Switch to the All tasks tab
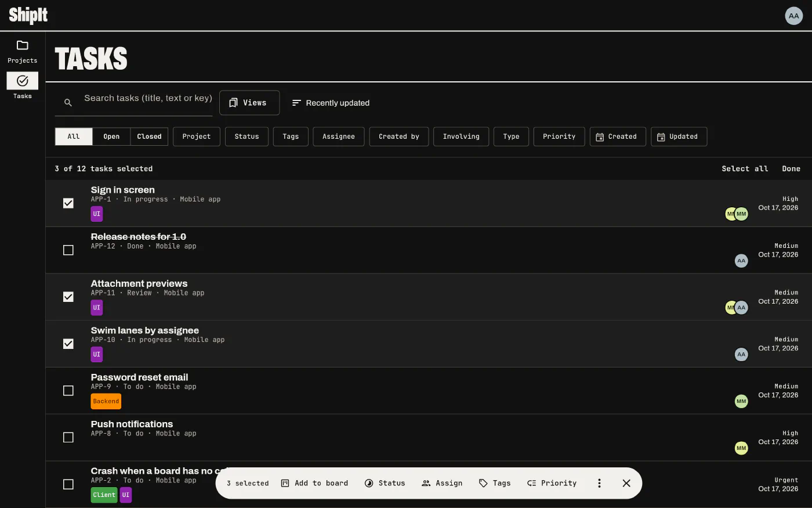Image resolution: width=812 pixels, height=508 pixels. coord(74,136)
